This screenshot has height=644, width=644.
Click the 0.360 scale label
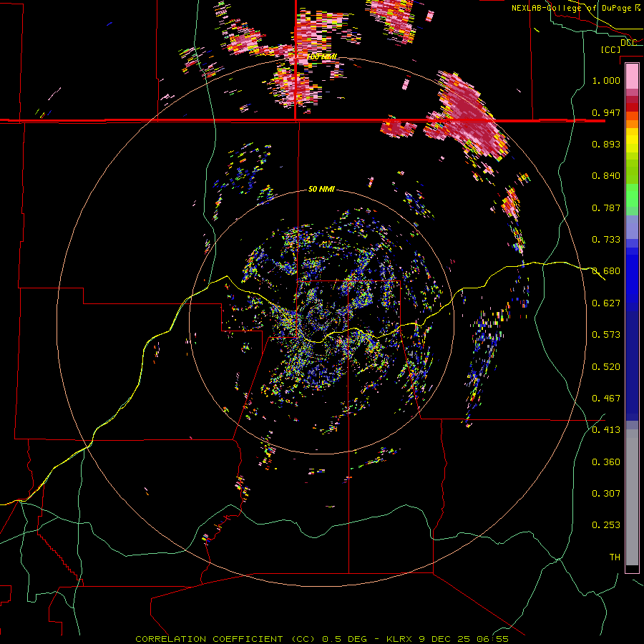coord(606,462)
